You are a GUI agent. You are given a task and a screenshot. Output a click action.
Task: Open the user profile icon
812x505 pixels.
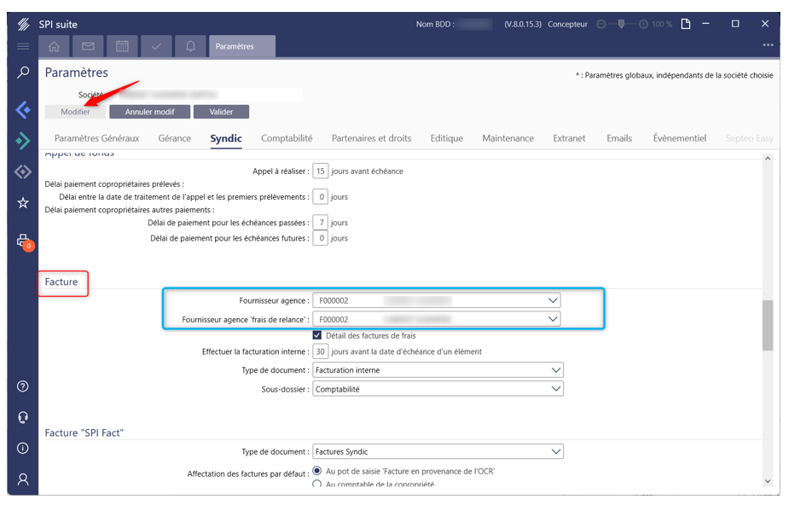pyautogui.click(x=23, y=479)
